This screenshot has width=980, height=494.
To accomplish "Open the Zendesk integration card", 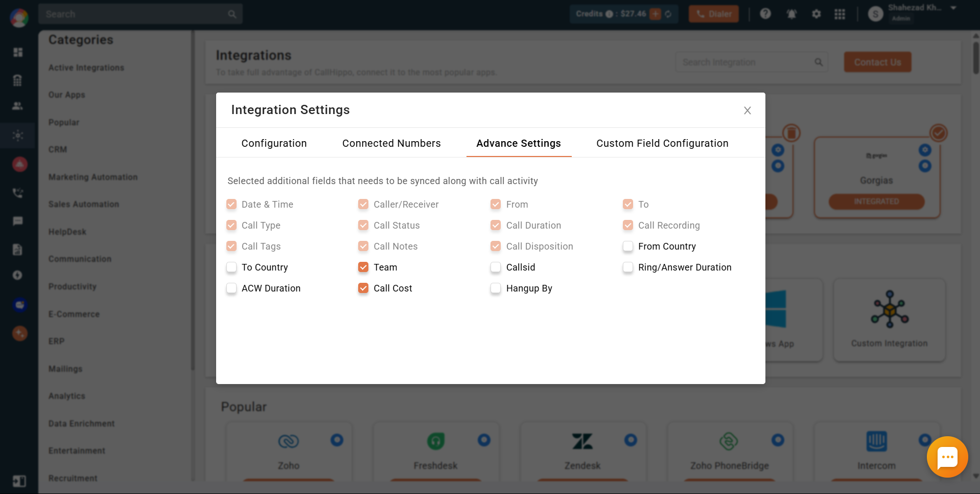I will [x=582, y=452].
